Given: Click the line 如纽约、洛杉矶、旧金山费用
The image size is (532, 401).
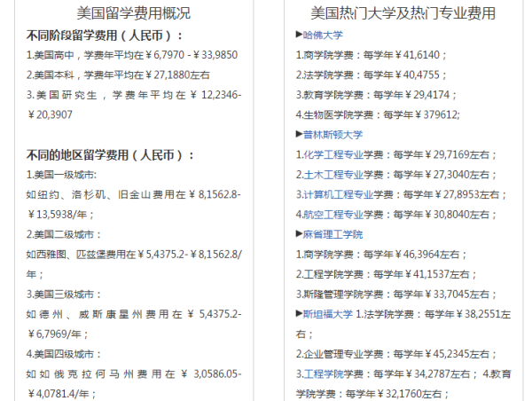Looking at the screenshot, I should pos(134,204).
